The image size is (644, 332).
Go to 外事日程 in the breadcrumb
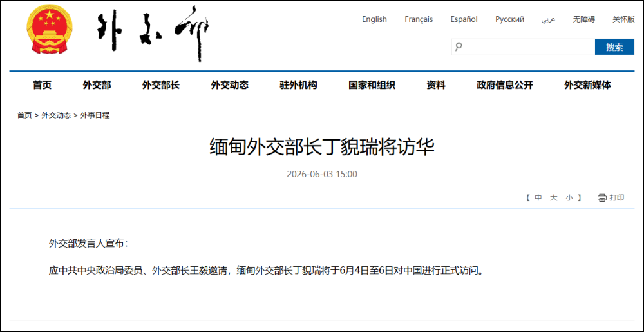click(95, 115)
